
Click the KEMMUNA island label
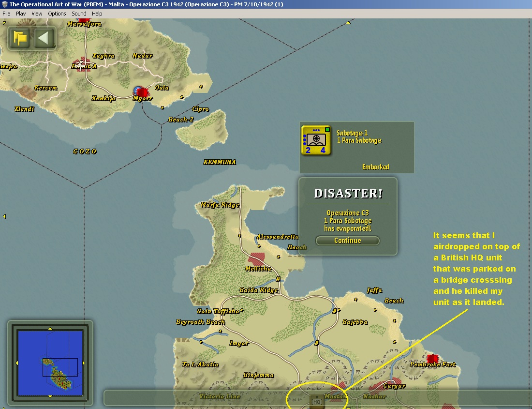(x=220, y=162)
